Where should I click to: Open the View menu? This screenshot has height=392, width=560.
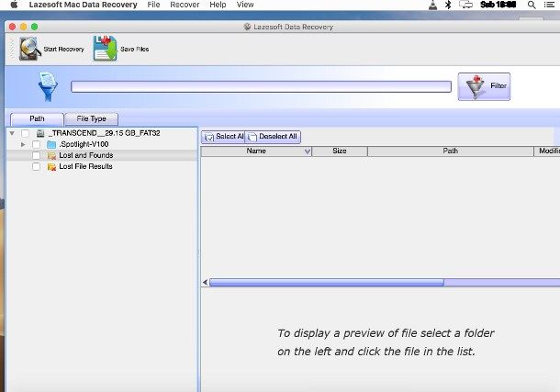[245, 5]
